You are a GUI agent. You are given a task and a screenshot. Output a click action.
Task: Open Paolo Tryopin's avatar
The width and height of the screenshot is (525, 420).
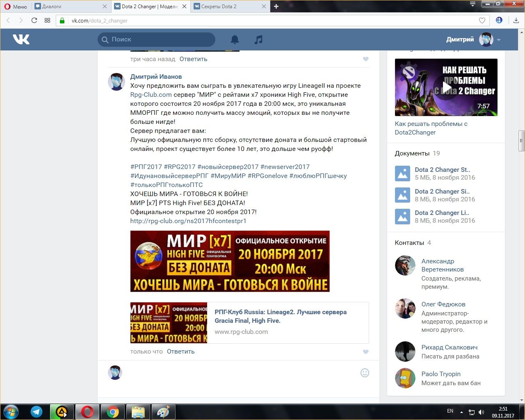(x=405, y=378)
